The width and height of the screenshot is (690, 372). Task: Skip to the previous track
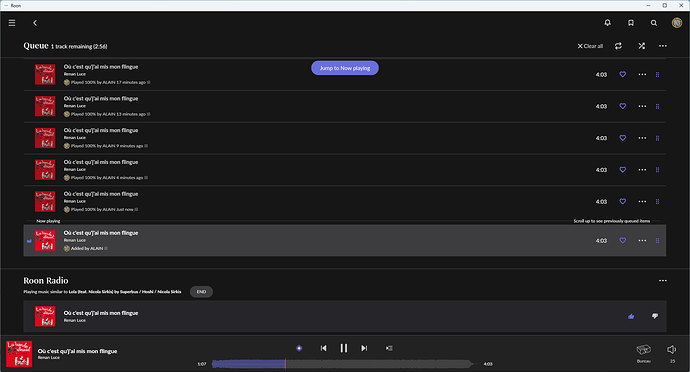323,348
